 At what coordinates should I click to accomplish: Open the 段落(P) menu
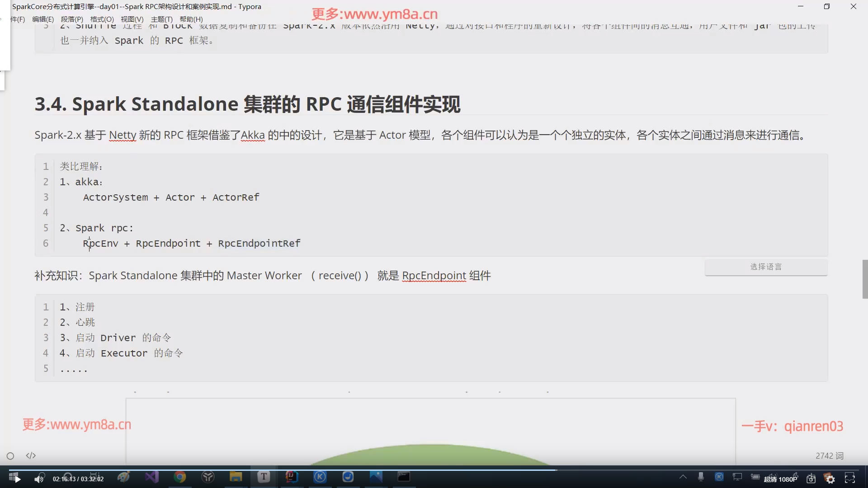pos(72,19)
